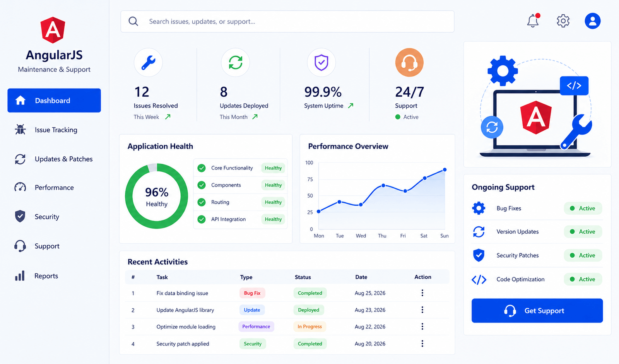This screenshot has height=364, width=619.
Task: Open actions menu for Fix data binding issue
Action: tap(422, 293)
